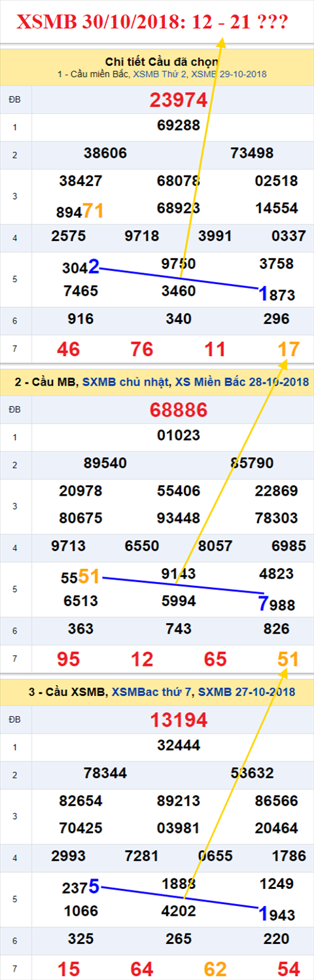Select special prize number 68886

click(179, 410)
